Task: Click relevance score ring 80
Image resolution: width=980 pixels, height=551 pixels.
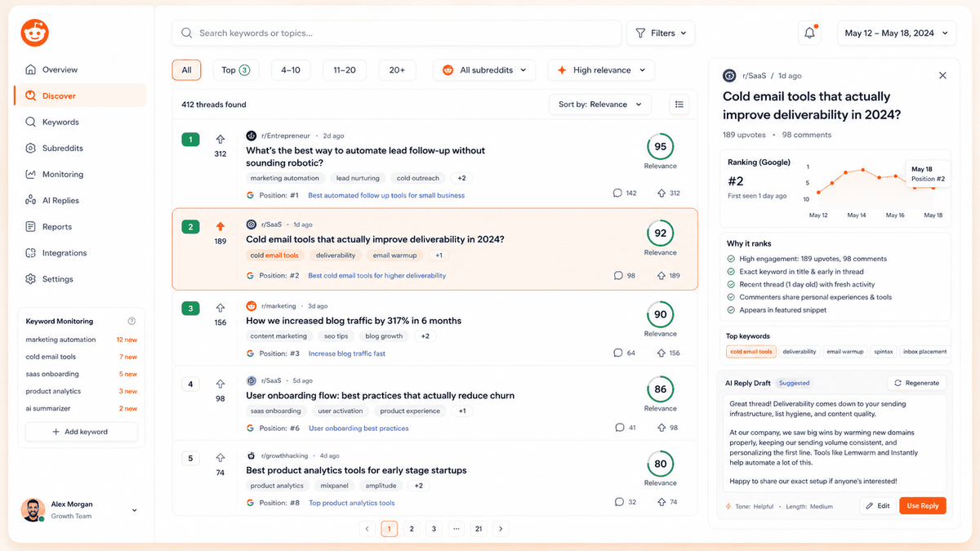Action: tap(660, 464)
